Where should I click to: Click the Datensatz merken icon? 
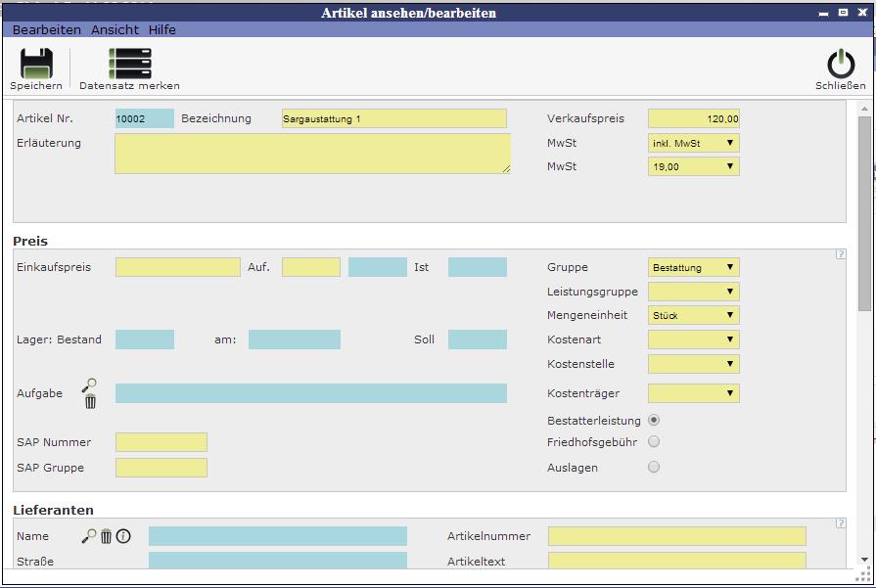[x=129, y=64]
